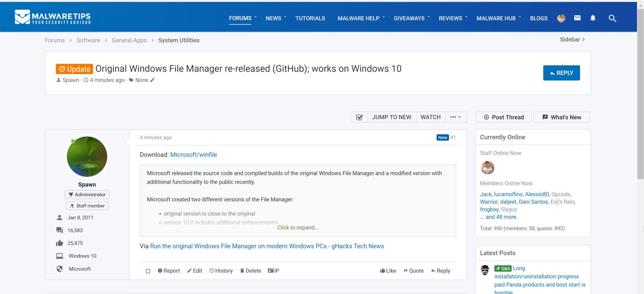Toggle Watch on this thread
644x294 pixels.
[430, 117]
